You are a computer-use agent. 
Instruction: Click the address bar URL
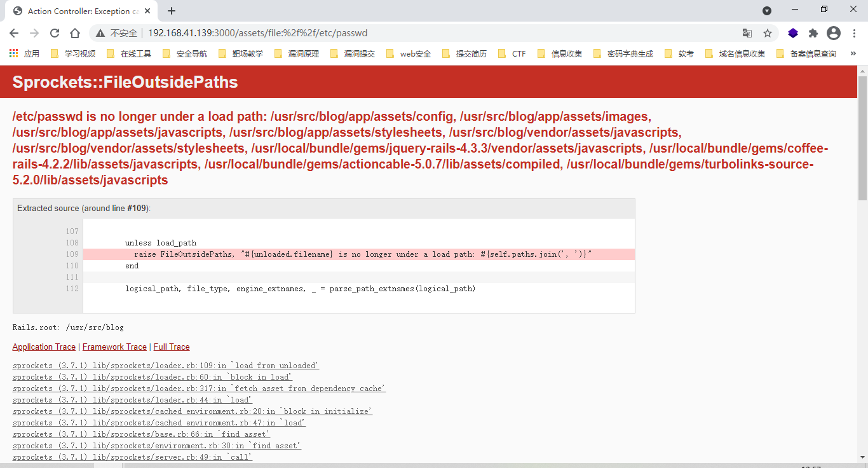tap(258, 33)
